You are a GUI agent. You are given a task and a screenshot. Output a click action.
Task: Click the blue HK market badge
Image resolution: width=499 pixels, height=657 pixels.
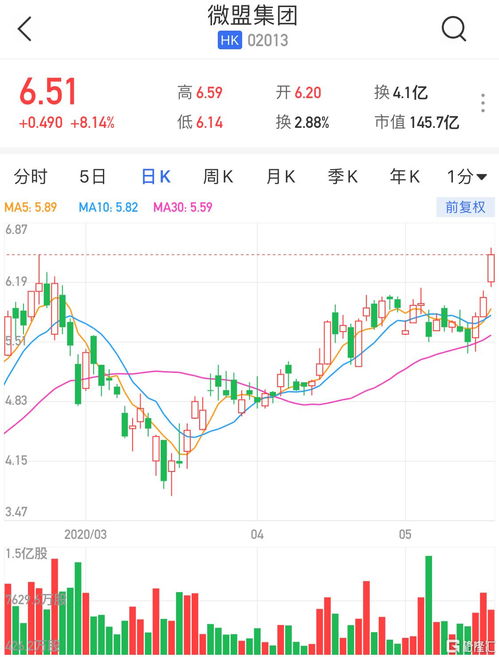230,41
